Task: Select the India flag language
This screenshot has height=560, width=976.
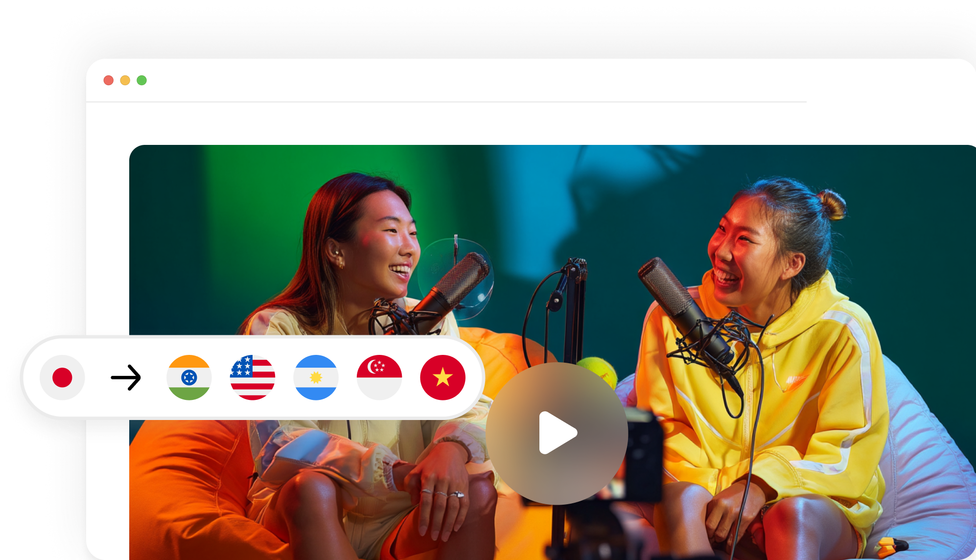Action: click(x=189, y=377)
